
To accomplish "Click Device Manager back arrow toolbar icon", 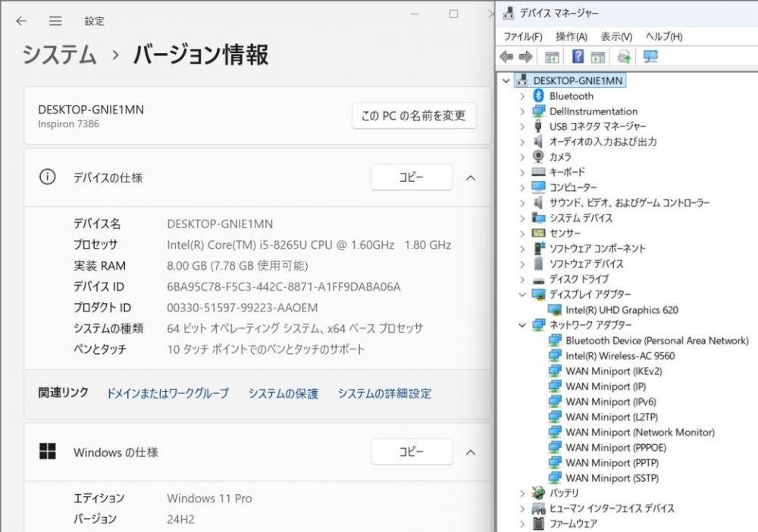I will pos(506,57).
